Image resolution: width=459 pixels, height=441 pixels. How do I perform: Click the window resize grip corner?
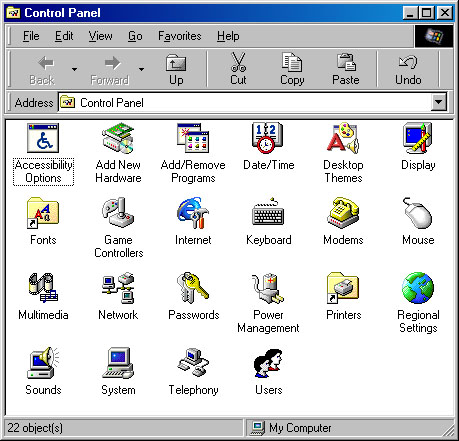(x=449, y=430)
